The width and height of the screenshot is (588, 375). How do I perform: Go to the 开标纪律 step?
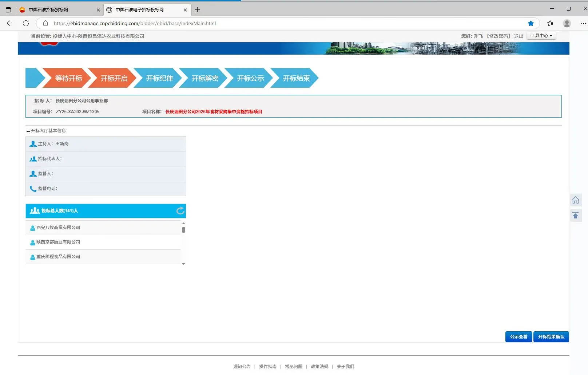[x=158, y=78]
